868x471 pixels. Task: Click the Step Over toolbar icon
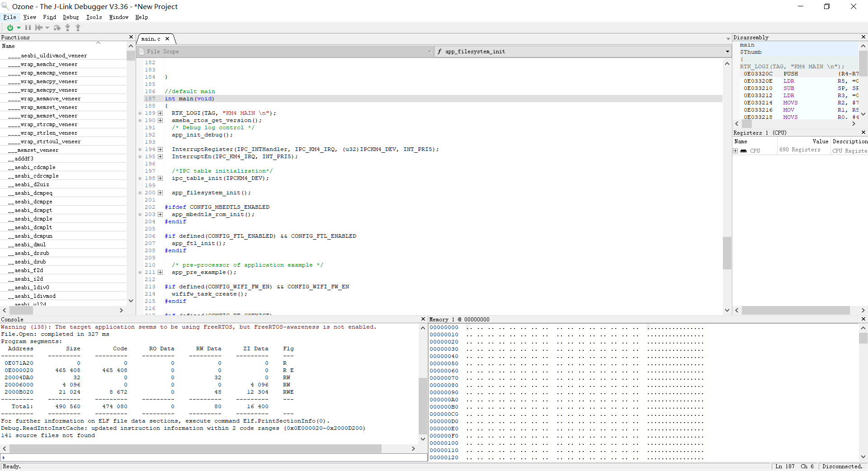tap(57, 28)
